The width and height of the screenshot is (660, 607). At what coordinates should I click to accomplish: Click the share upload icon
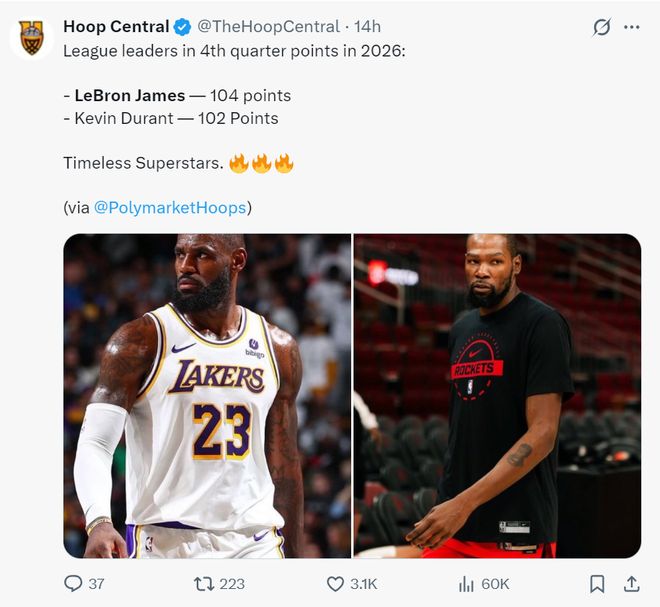tap(631, 583)
